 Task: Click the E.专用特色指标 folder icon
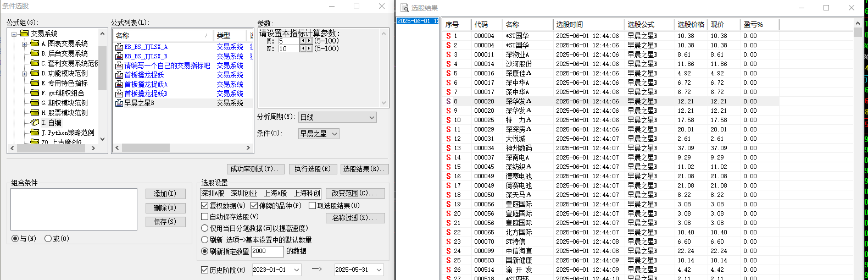coord(35,83)
